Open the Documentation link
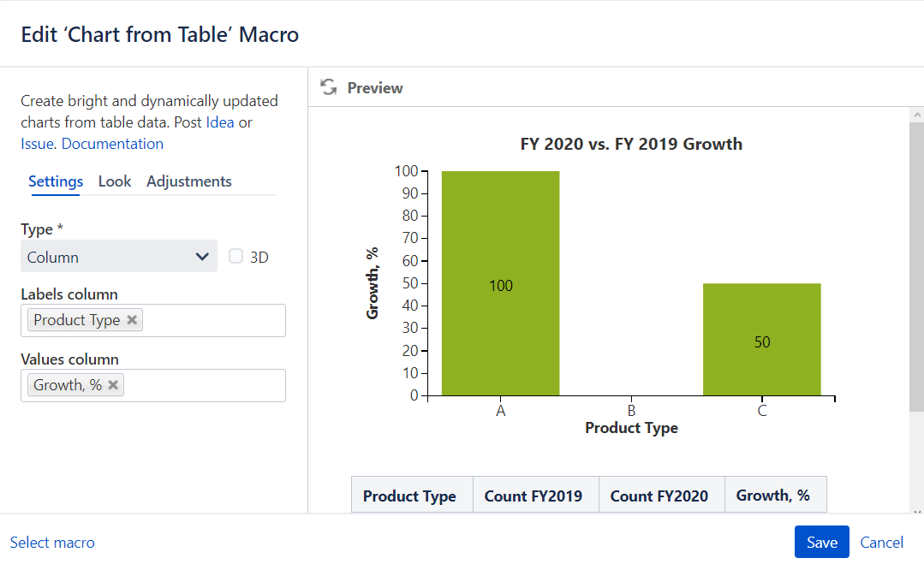 pyautogui.click(x=111, y=143)
